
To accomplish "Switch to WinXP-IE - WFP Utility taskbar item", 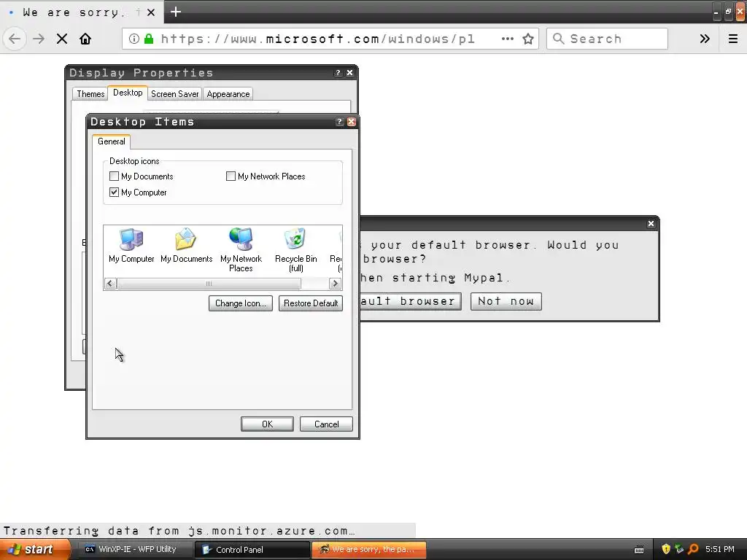I will pyautogui.click(x=135, y=550).
